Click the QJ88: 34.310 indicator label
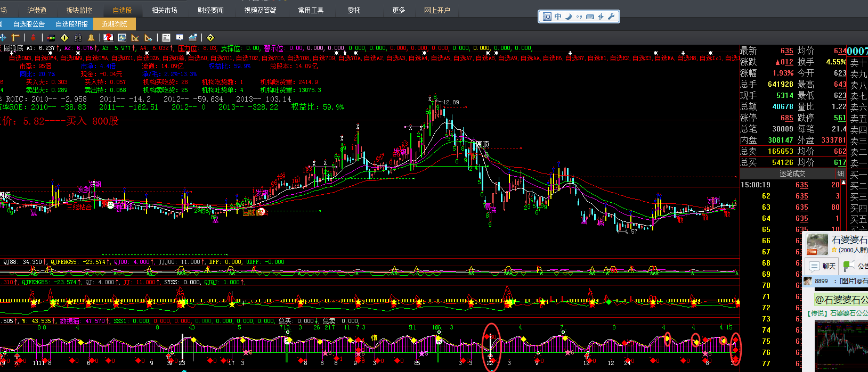Viewport: 868px width, 372px height. (x=25, y=262)
